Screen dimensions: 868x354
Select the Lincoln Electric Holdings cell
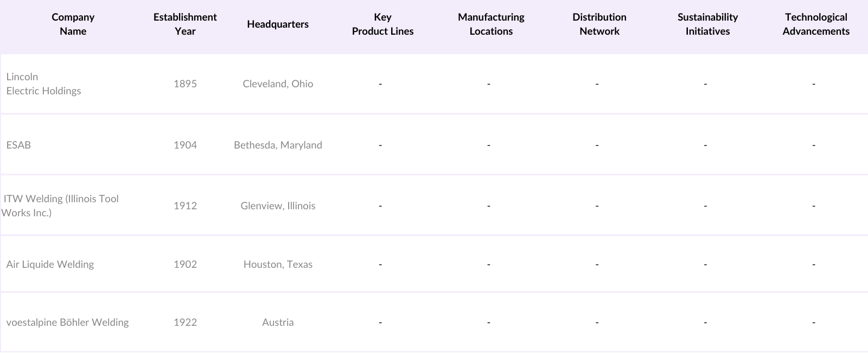pos(43,84)
